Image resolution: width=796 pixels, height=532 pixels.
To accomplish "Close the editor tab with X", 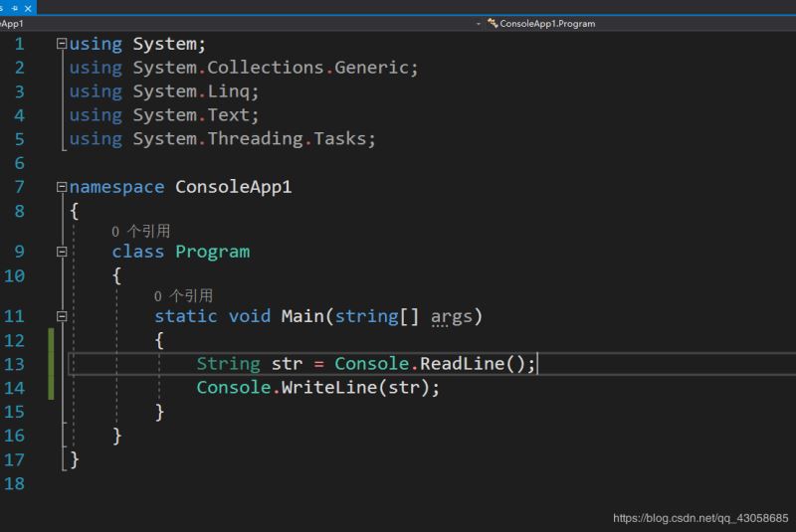I will [28, 9].
